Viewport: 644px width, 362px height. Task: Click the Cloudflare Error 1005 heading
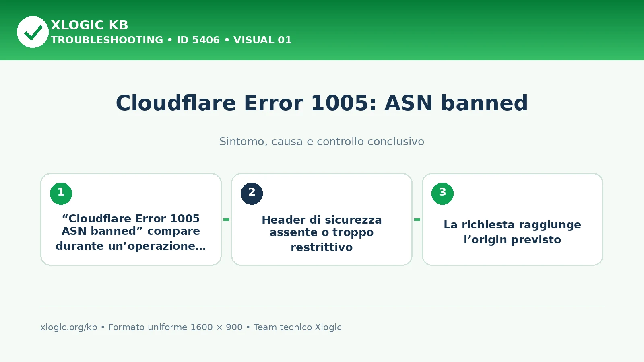tap(322, 103)
